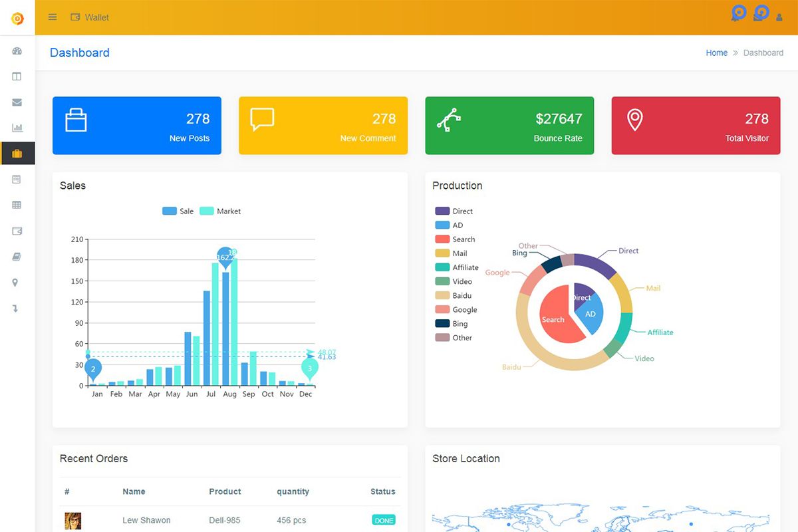Toggle Affiliate in Production legend

[457, 267]
